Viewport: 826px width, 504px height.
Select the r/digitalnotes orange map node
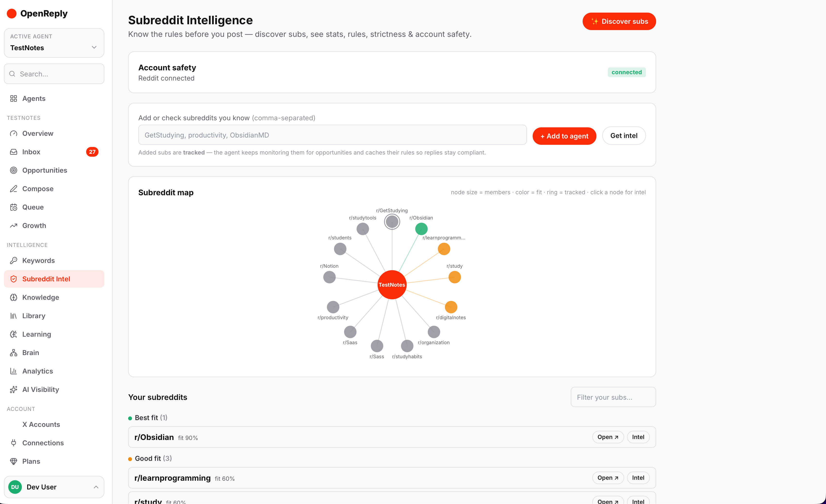point(451,307)
